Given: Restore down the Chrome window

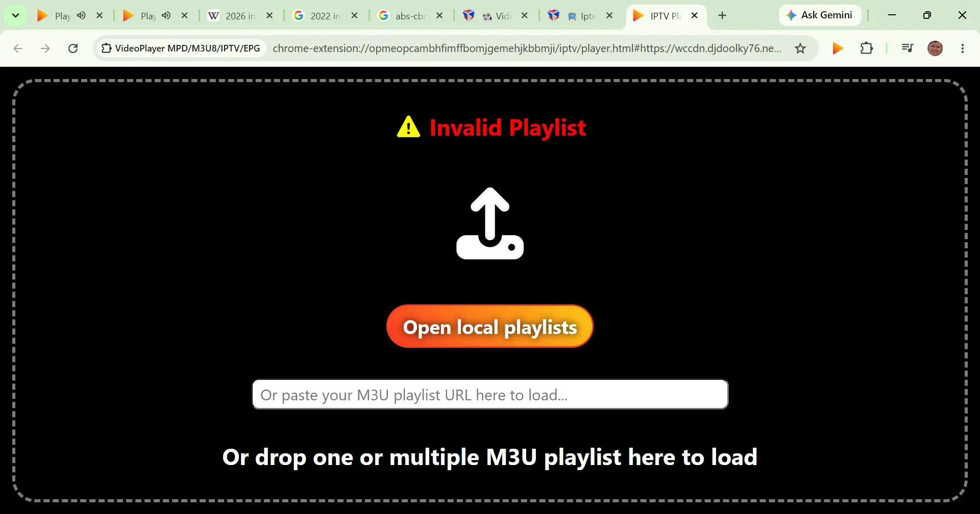Looking at the screenshot, I should pos(927,15).
